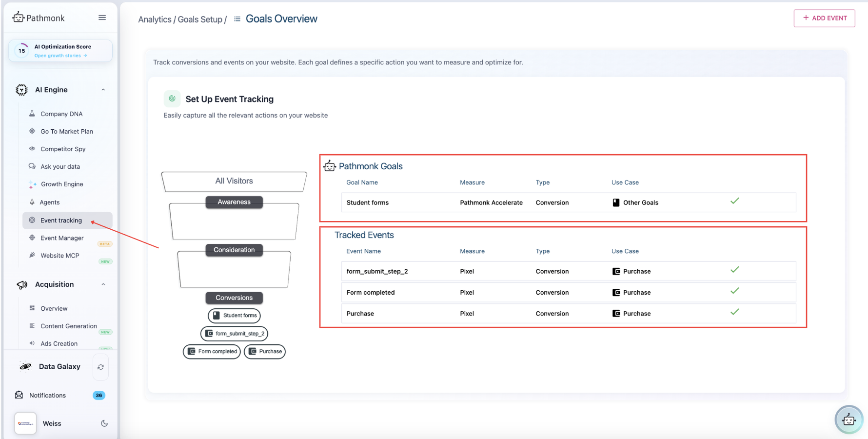Screen dimensions: 868x439
Task: Click the Goals Setup breadcrumb
Action: [200, 20]
